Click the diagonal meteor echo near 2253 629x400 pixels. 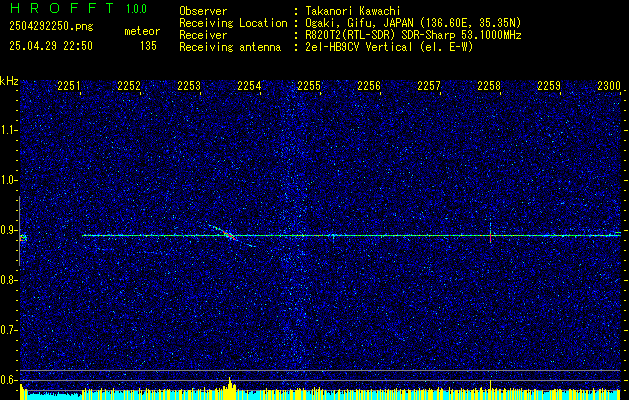(x=230, y=234)
